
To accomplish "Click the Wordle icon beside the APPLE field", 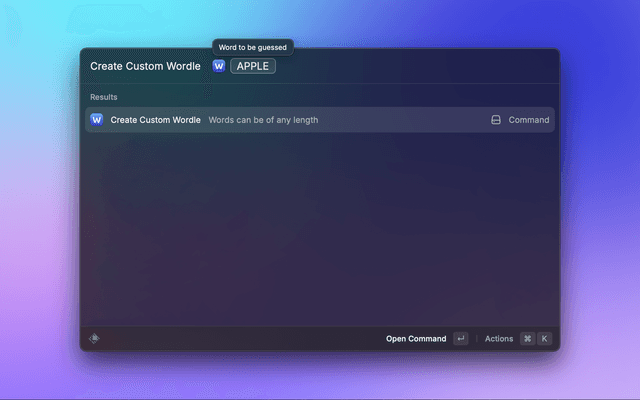I will (219, 66).
